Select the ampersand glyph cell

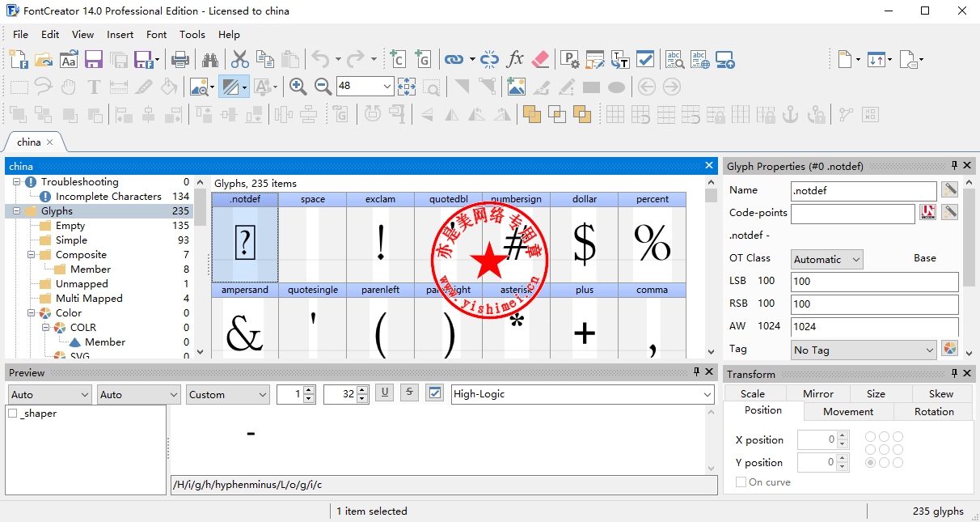pyautogui.click(x=245, y=321)
